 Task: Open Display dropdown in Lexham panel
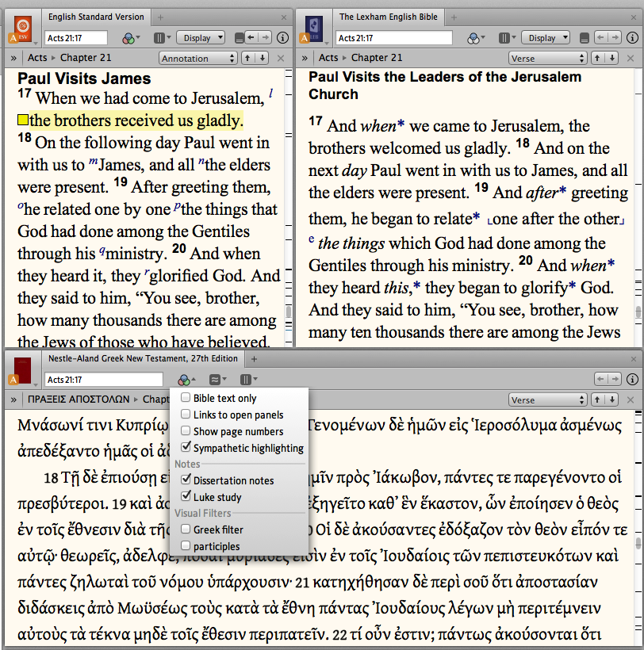click(546, 38)
